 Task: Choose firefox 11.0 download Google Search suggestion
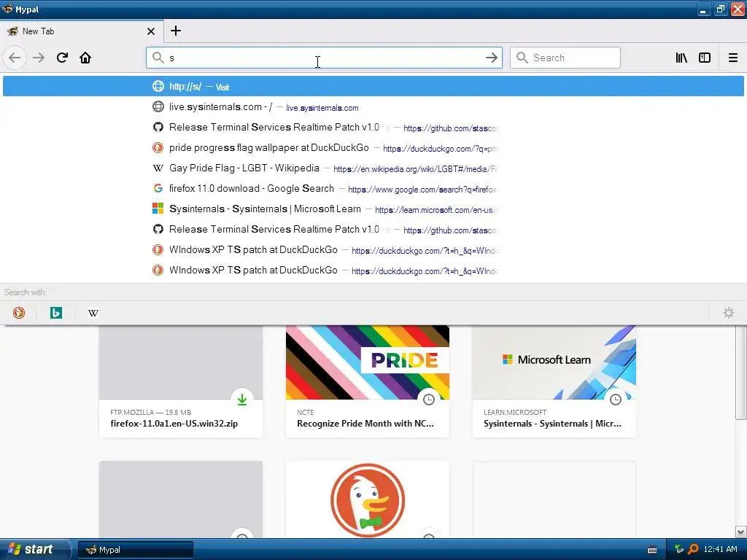(x=373, y=189)
